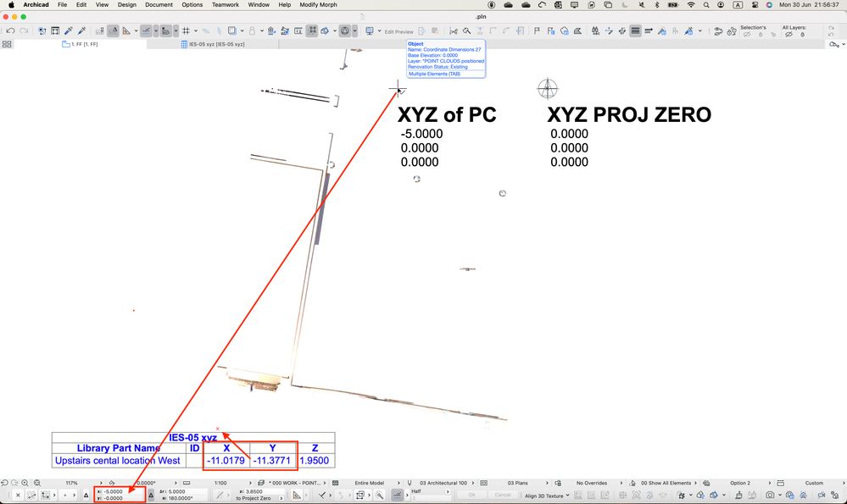Open the Align 3D Texture dropdown
The height and width of the screenshot is (504, 847).
(x=547, y=496)
